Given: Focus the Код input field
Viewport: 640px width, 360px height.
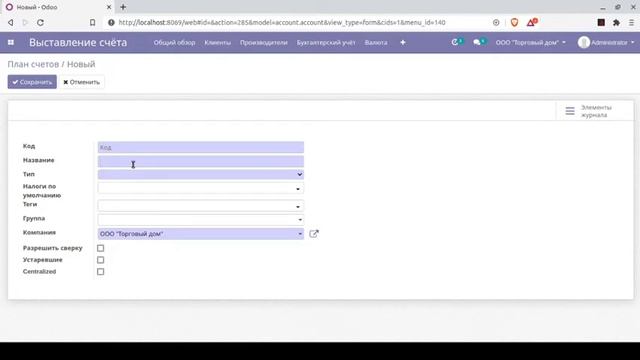Looking at the screenshot, I should pos(201,147).
